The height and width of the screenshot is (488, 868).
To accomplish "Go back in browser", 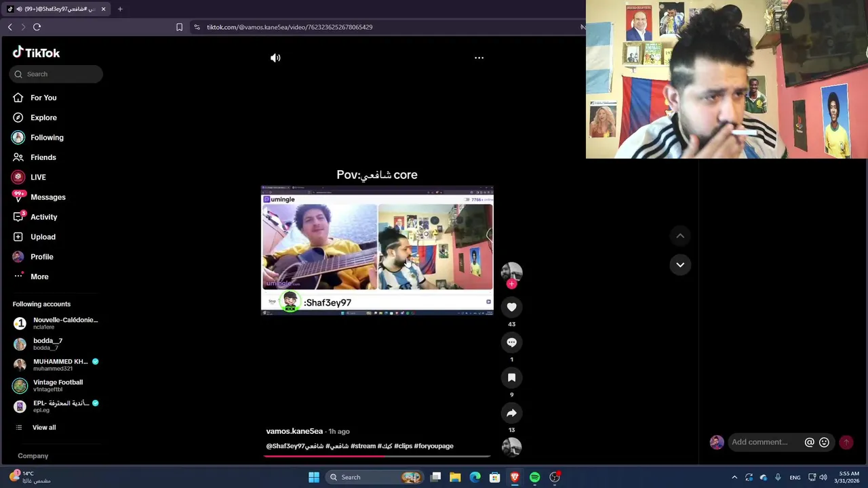I will point(9,27).
